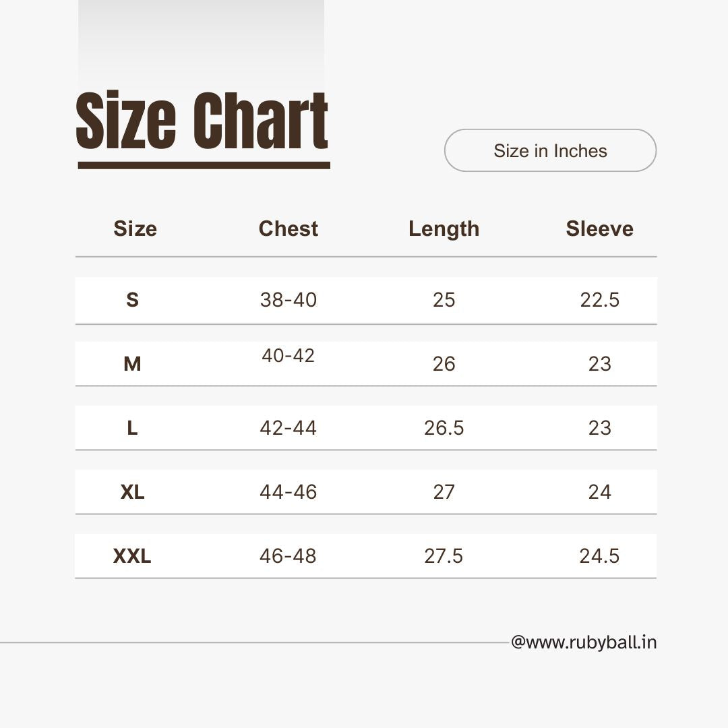
Task: Click the 27.5 length value for XXL
Action: tap(444, 556)
